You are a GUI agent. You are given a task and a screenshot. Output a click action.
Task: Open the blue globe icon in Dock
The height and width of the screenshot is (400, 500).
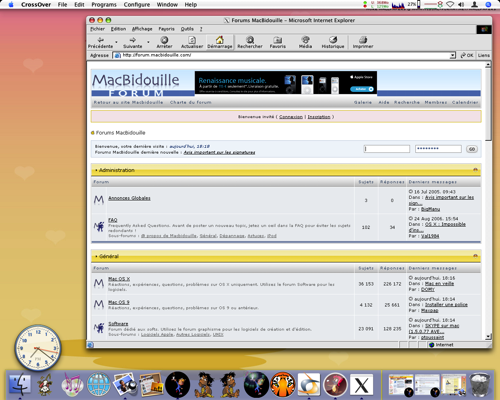click(99, 384)
